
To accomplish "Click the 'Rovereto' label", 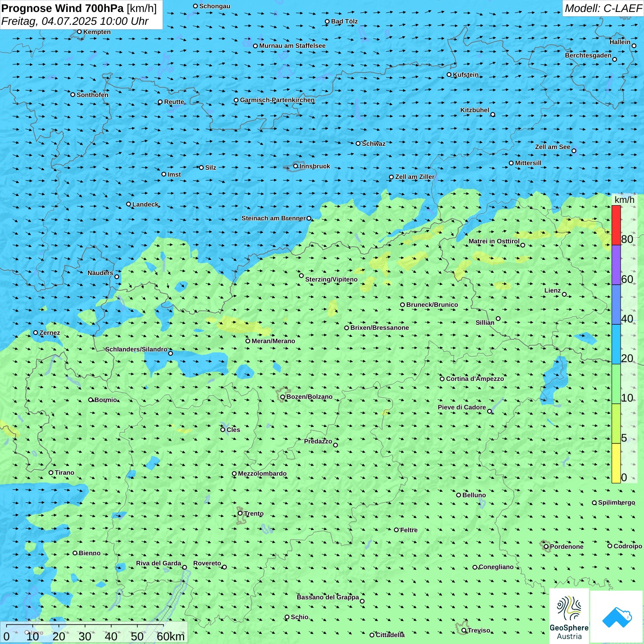I will pos(207,563).
